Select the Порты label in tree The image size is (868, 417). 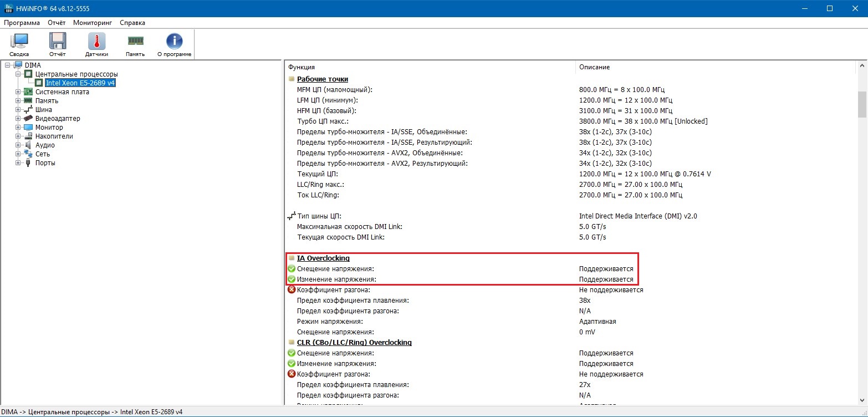pyautogui.click(x=45, y=163)
